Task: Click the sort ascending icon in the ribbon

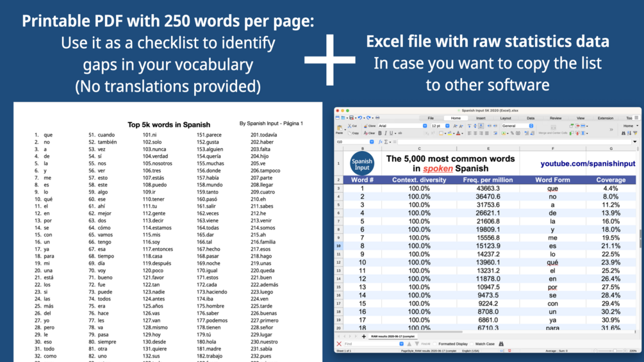Action: coord(629,133)
